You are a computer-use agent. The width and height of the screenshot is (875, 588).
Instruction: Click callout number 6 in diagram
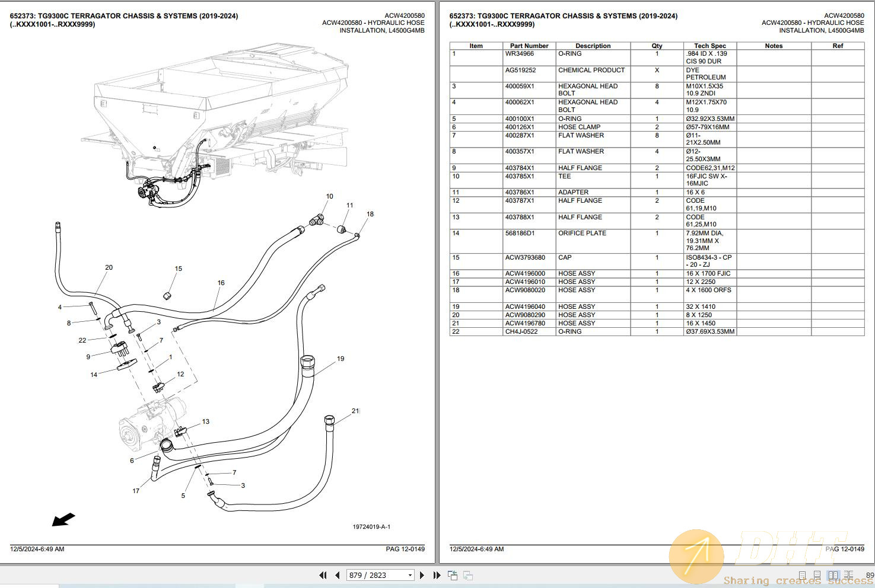coord(132,461)
